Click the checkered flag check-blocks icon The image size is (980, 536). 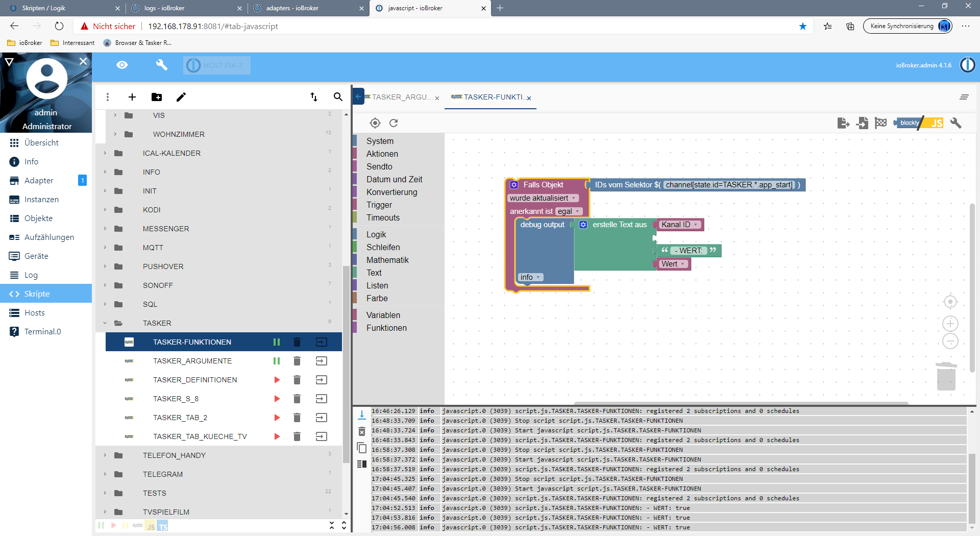(880, 123)
